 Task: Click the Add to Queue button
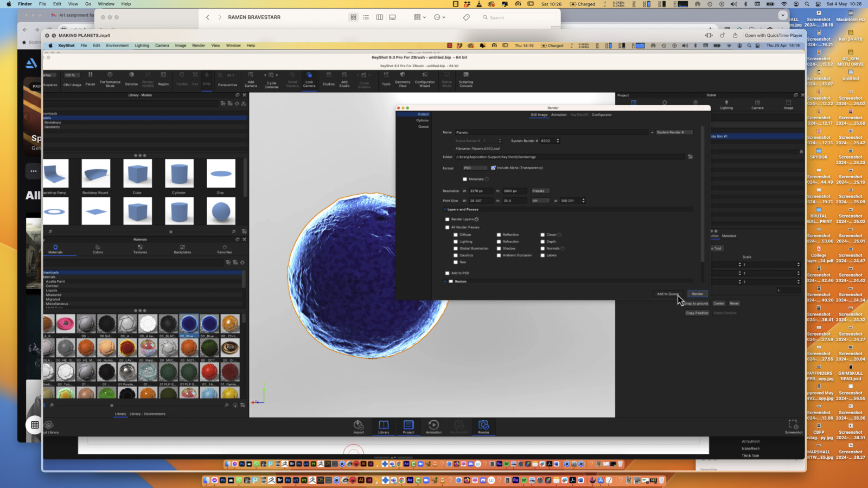(667, 294)
